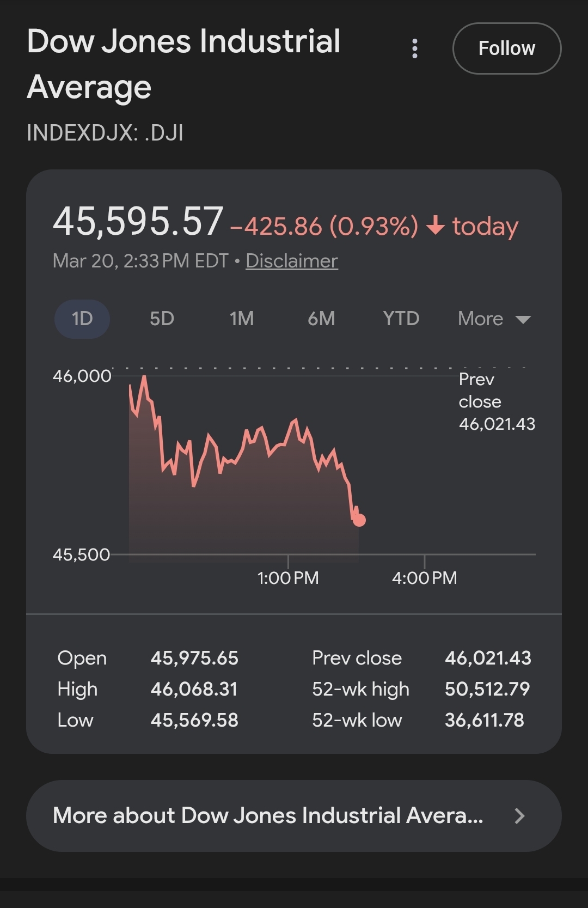This screenshot has height=908, width=588.
Task: Expand the More time ranges dropdown
Action: [x=494, y=319]
